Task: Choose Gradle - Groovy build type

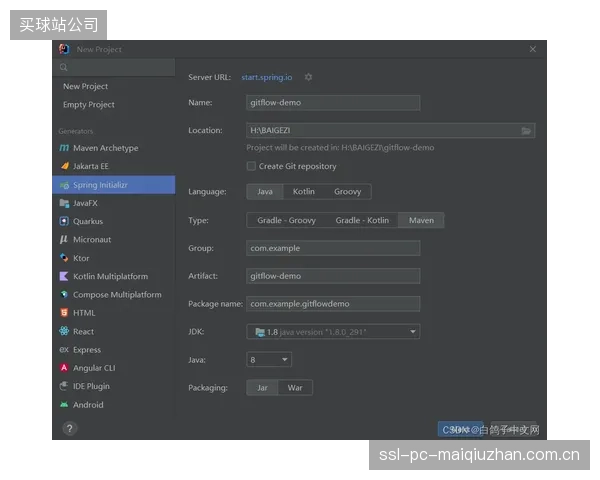Action: (x=286, y=220)
